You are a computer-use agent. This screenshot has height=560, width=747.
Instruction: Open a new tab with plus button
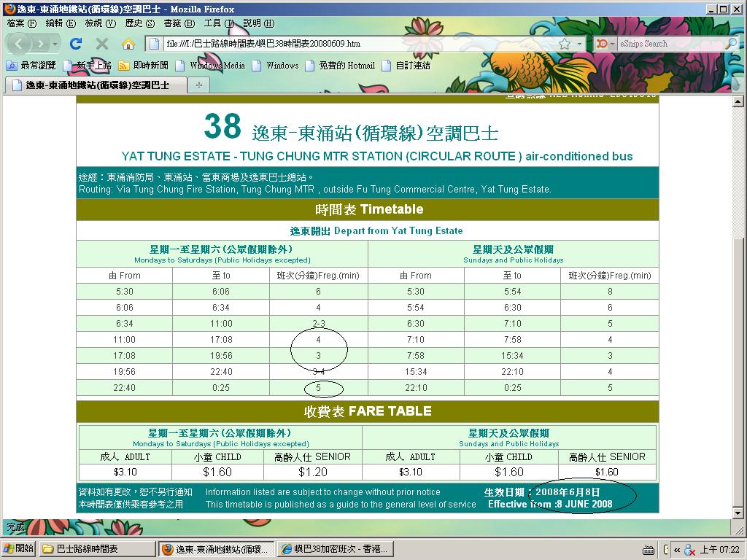coord(198,85)
